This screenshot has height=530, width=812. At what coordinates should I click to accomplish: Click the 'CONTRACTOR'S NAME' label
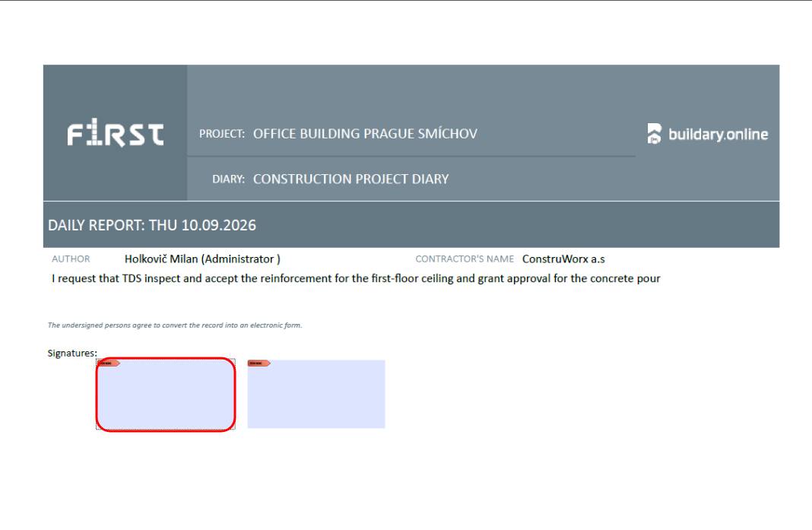(x=465, y=259)
